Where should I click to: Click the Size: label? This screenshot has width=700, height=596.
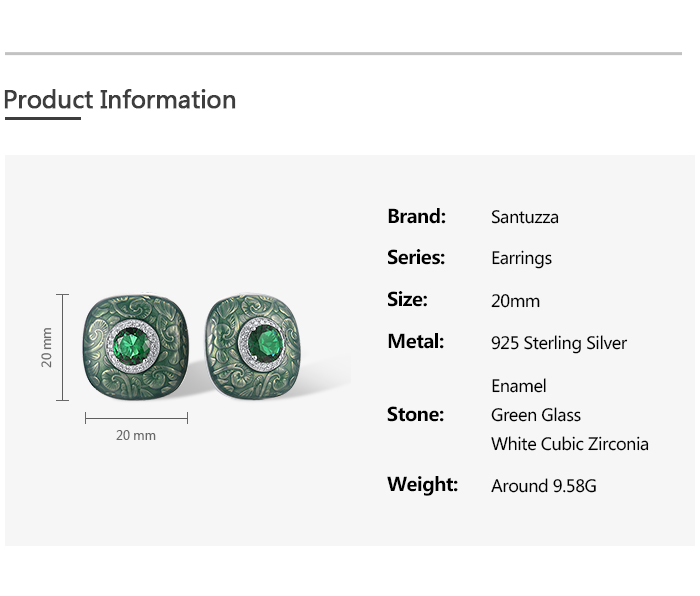407,299
